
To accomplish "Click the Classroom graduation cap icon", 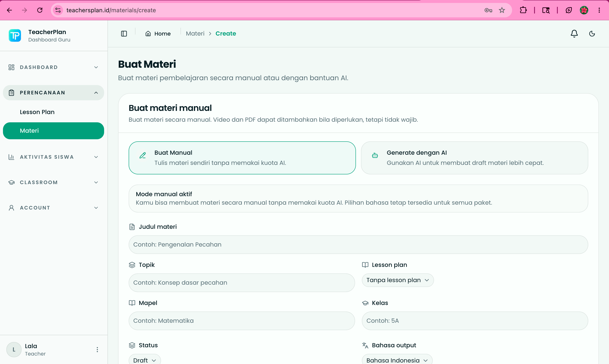I will (x=11, y=182).
